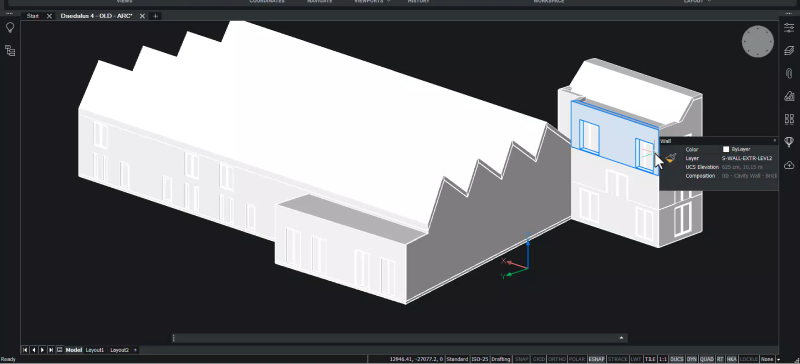Image resolution: width=800 pixels, height=364 pixels.
Task: Click the UCS Elevation value field
Action: (743, 167)
